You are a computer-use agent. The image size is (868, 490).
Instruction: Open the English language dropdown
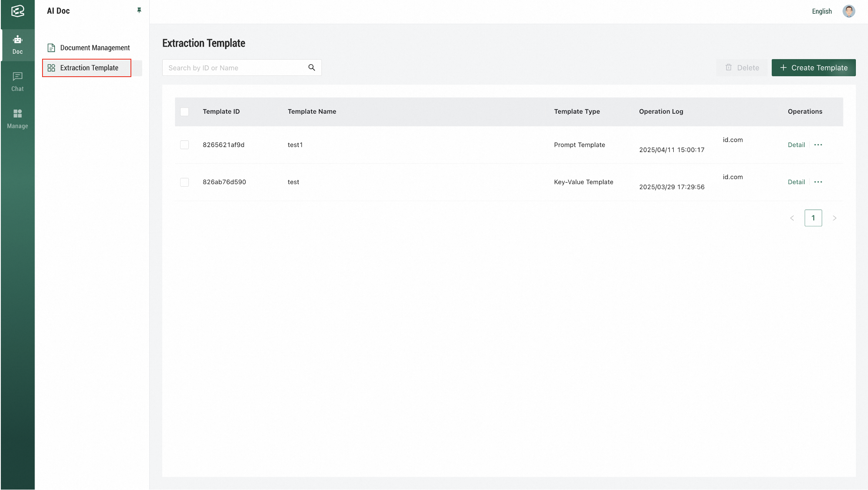click(821, 11)
